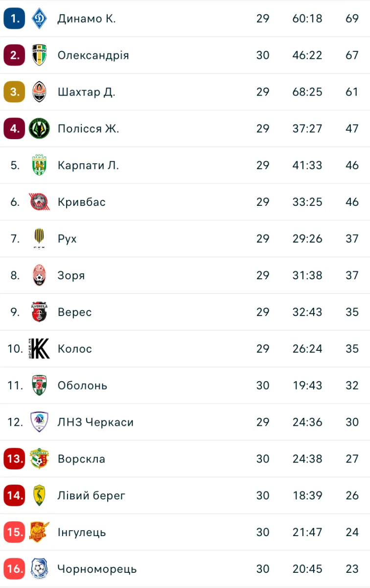This screenshot has height=588, width=370.
Task: Click the Шахтар Д. club crest
Action: click(x=39, y=92)
